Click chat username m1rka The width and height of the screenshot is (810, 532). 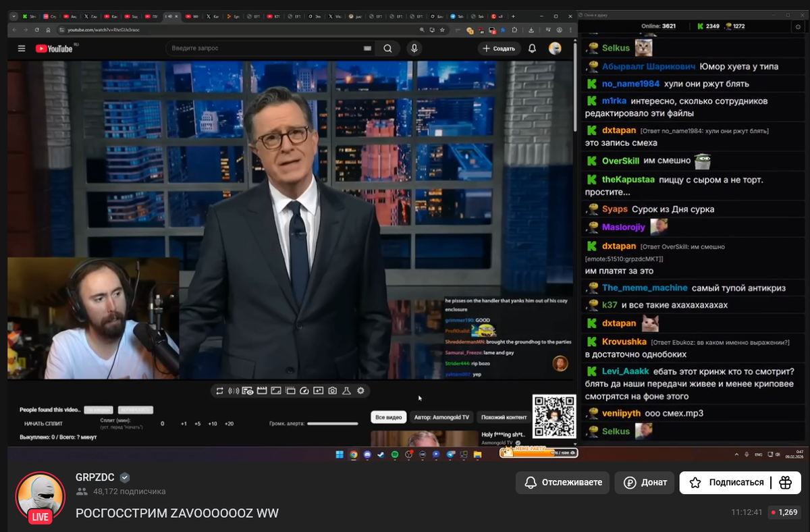pos(614,101)
